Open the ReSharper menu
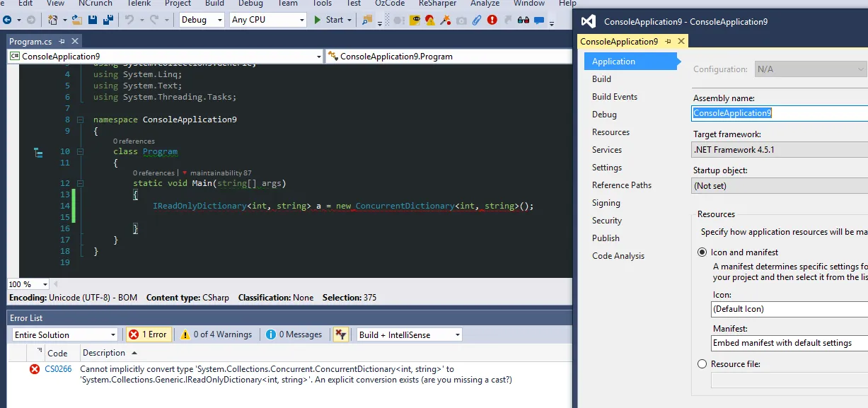Viewport: 868px width, 408px height. [x=436, y=4]
